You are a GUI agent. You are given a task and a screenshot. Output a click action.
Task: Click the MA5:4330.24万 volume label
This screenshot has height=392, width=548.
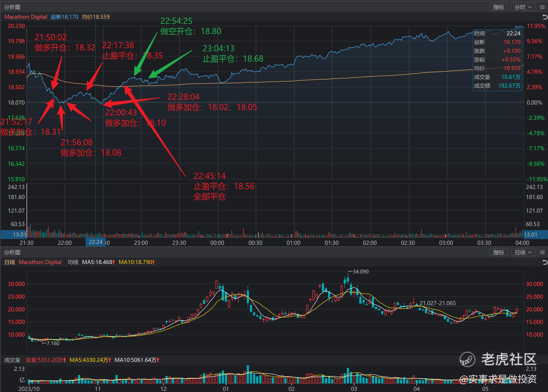click(90, 360)
